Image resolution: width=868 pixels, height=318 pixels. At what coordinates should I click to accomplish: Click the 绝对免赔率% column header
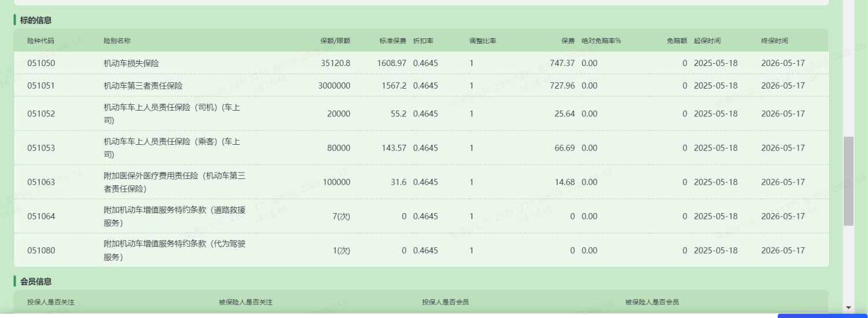(x=601, y=41)
